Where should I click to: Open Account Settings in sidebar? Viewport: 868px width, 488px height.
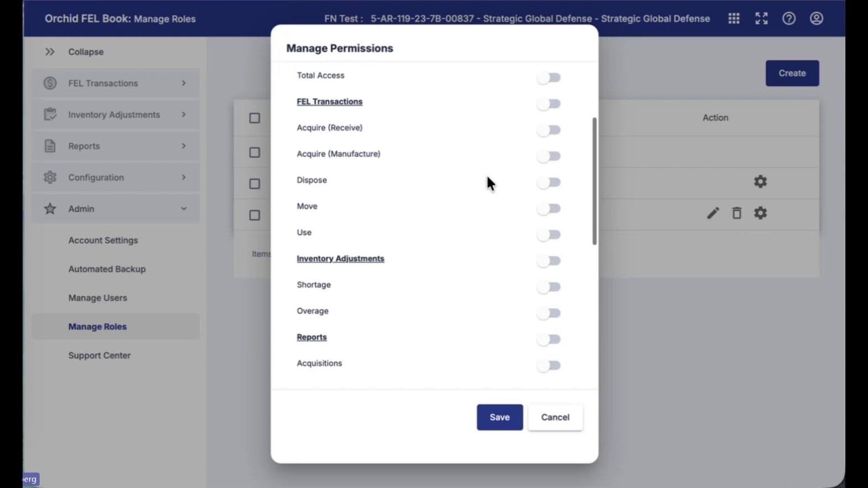(x=103, y=240)
